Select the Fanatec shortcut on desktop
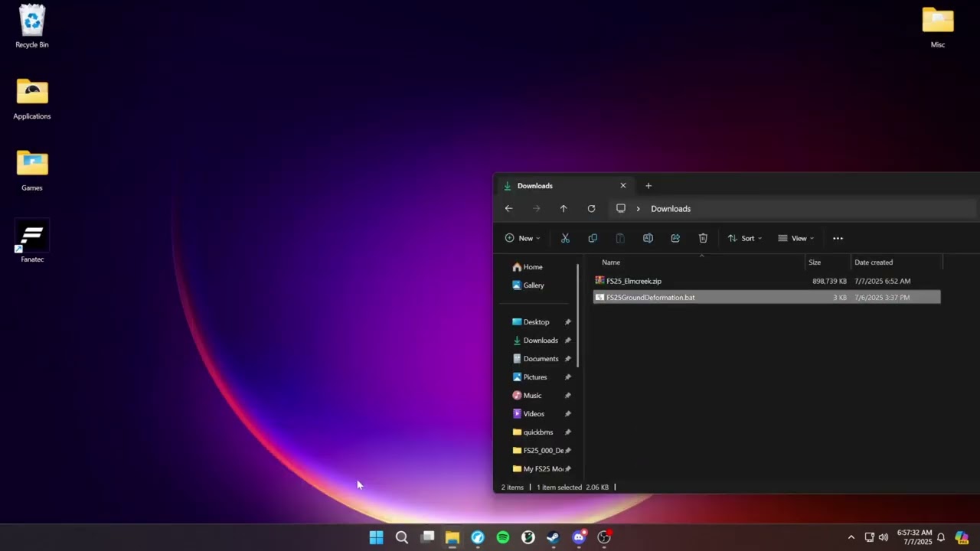980x551 pixels. (32, 241)
